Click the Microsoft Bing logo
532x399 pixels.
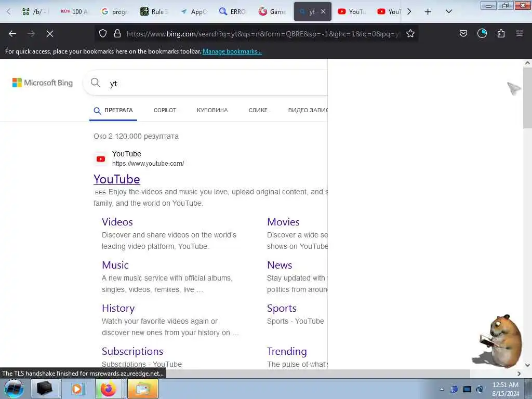pyautogui.click(x=43, y=83)
